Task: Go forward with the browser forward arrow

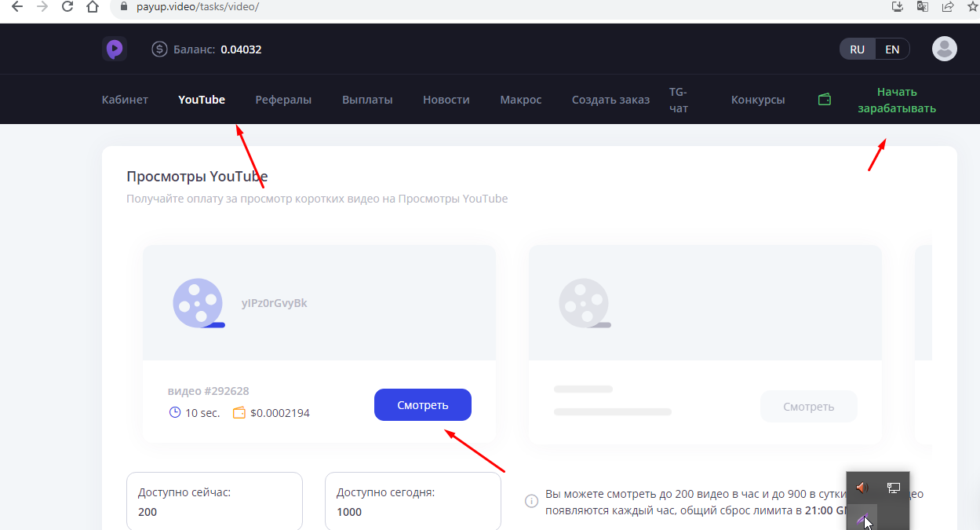Action: pos(42,7)
